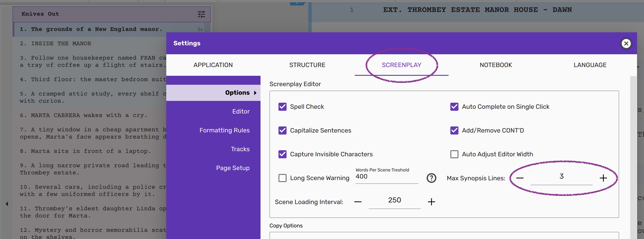Open the Notebook settings tab
Viewport: 644px width, 239px height.
click(x=495, y=65)
